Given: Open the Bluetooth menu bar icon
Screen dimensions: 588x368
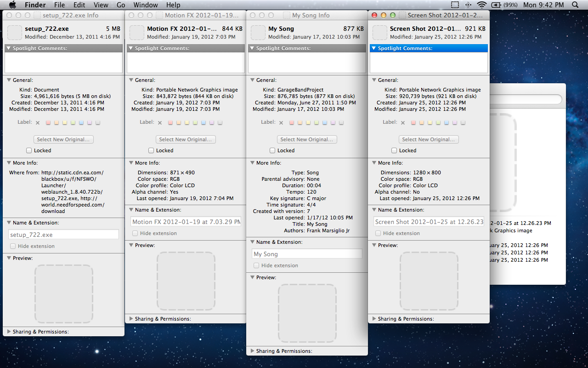Looking at the screenshot, I should click(468, 5).
